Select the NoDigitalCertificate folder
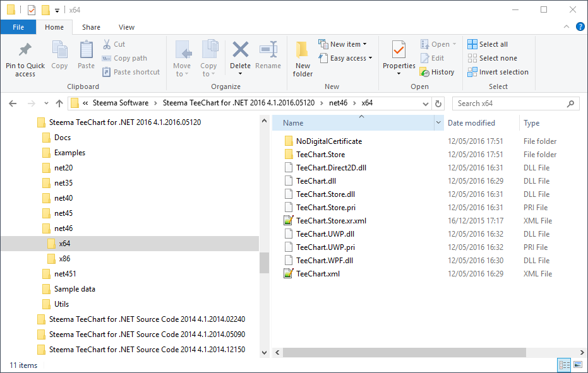 pyautogui.click(x=329, y=141)
